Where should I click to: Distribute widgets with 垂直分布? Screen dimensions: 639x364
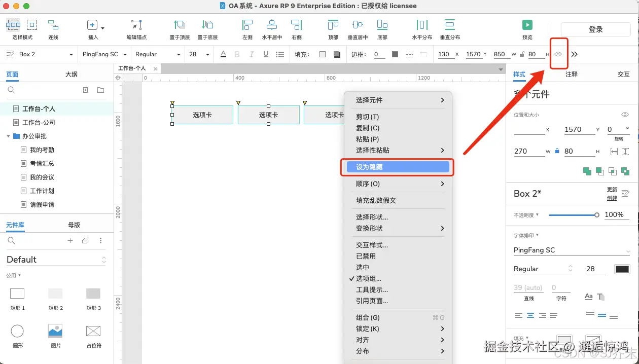450,24
